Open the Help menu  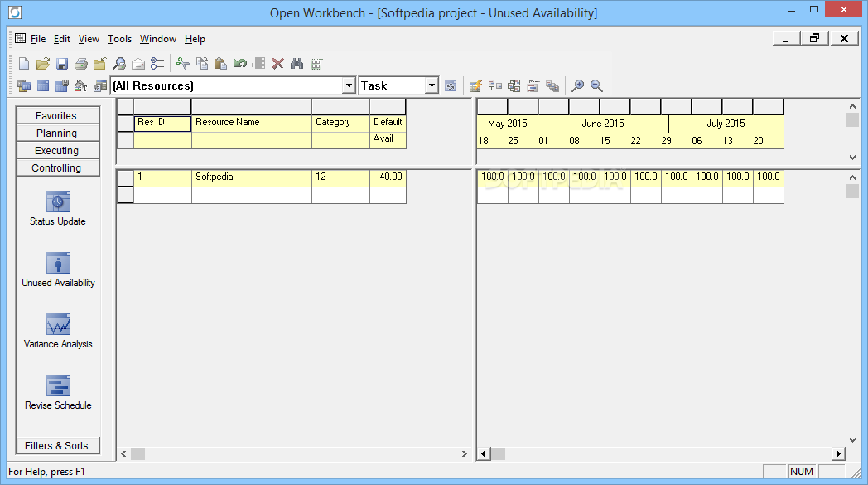pyautogui.click(x=195, y=39)
